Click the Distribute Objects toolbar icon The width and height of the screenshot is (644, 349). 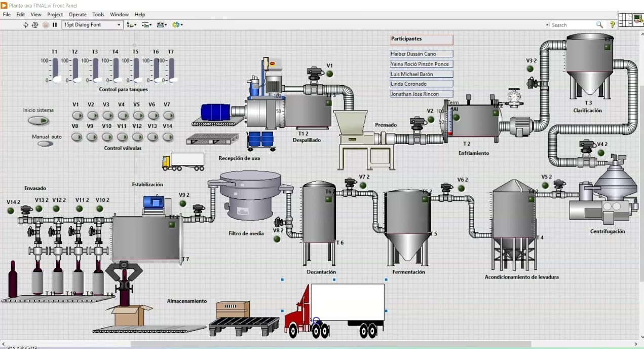[x=146, y=24]
